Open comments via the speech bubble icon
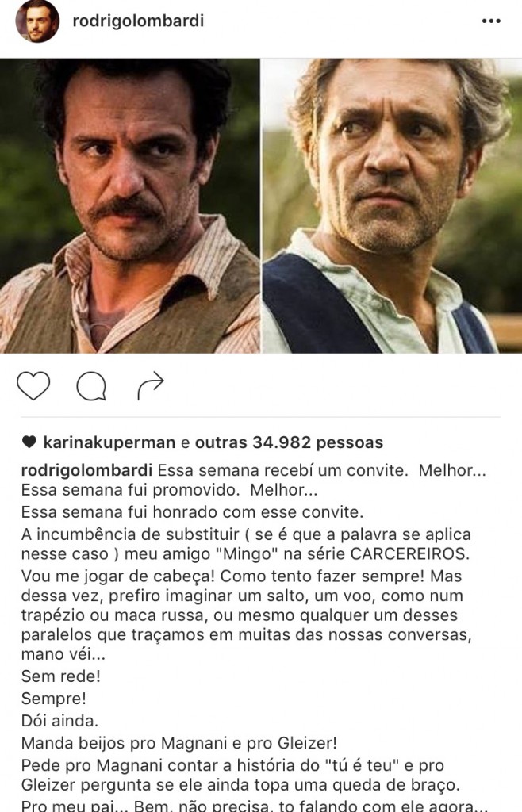 [92, 387]
